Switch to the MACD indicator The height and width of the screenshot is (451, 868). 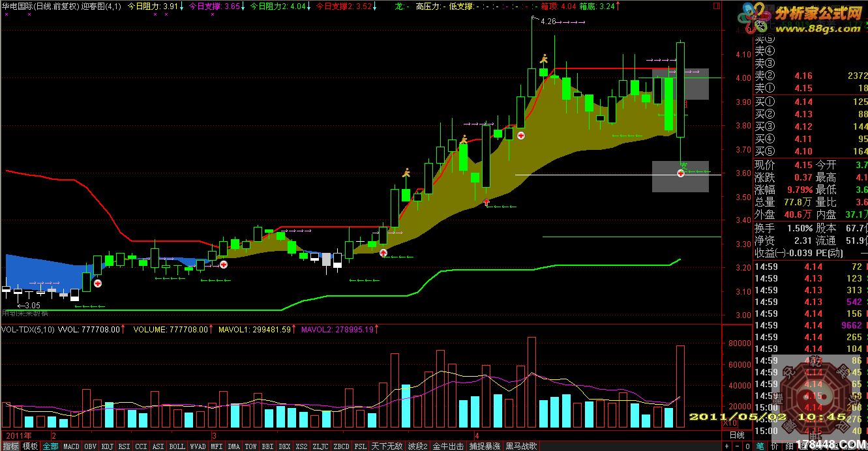(71, 446)
